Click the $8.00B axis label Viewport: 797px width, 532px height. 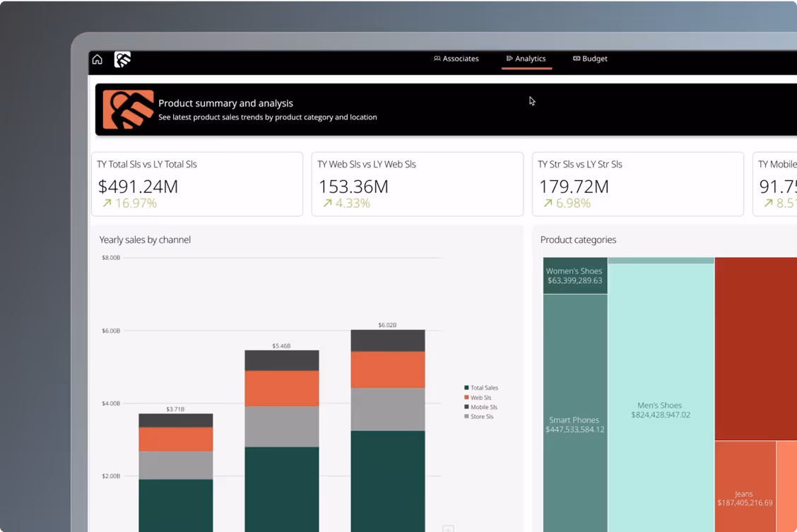tap(111, 258)
